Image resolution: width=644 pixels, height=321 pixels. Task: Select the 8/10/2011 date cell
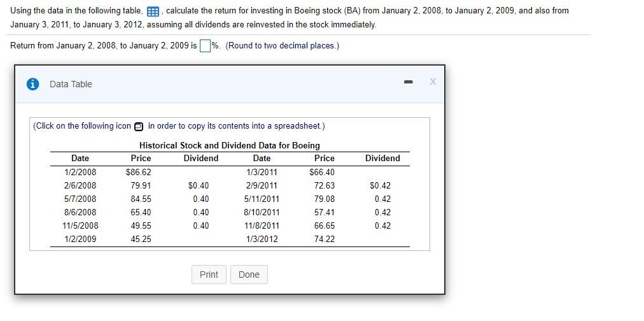click(x=262, y=213)
